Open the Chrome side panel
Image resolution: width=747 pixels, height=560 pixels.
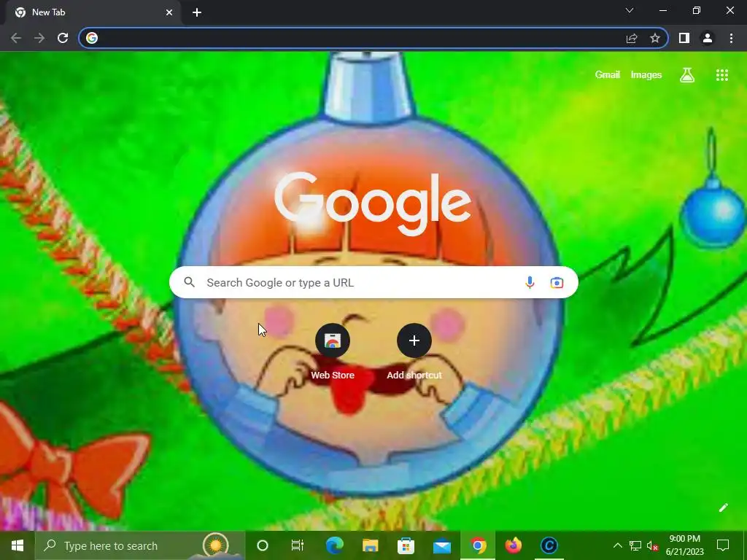(x=684, y=38)
